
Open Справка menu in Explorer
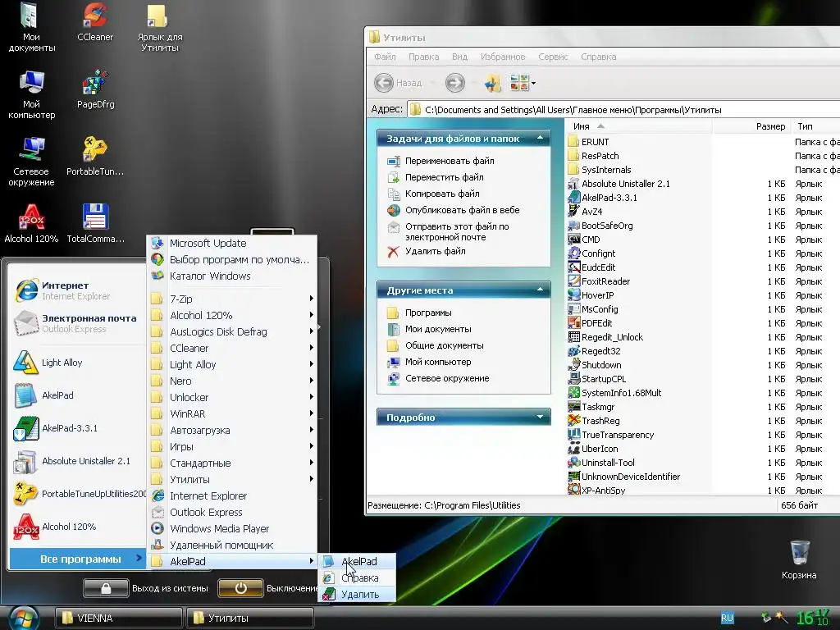click(598, 57)
